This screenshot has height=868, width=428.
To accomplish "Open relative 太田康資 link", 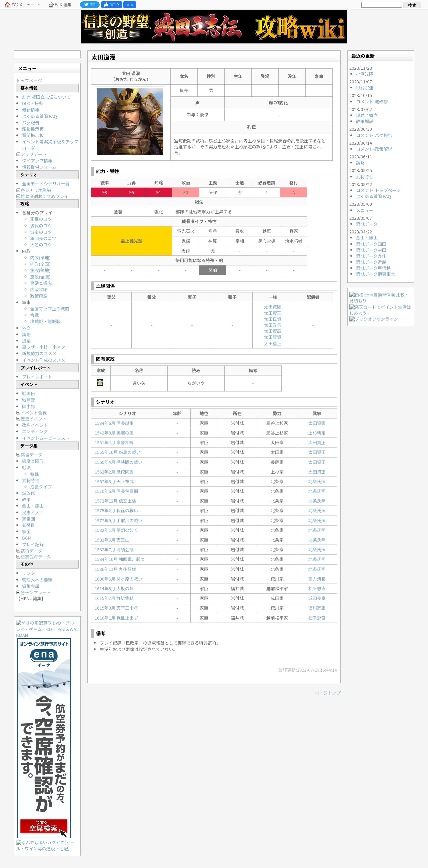I will tap(272, 337).
